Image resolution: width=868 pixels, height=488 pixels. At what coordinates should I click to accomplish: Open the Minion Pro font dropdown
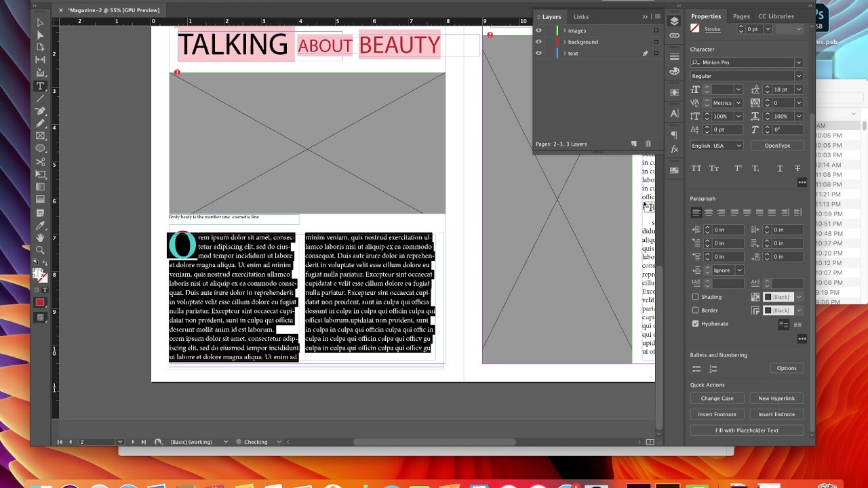(x=798, y=62)
